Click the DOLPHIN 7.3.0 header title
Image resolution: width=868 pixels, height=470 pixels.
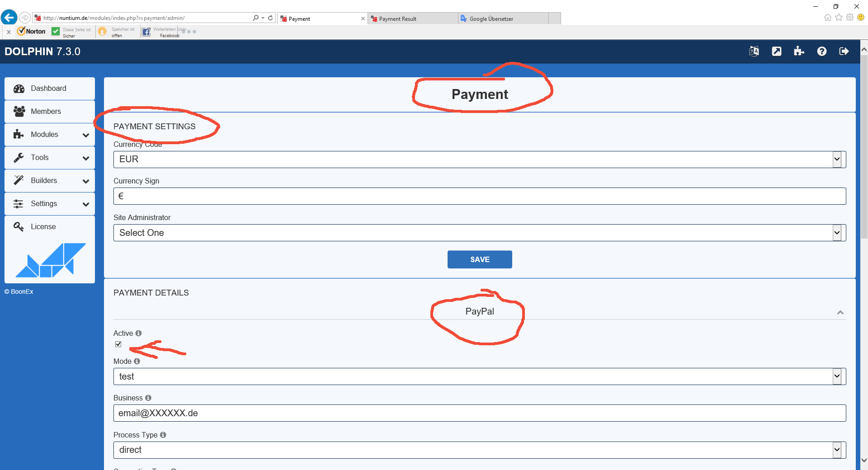coord(42,52)
